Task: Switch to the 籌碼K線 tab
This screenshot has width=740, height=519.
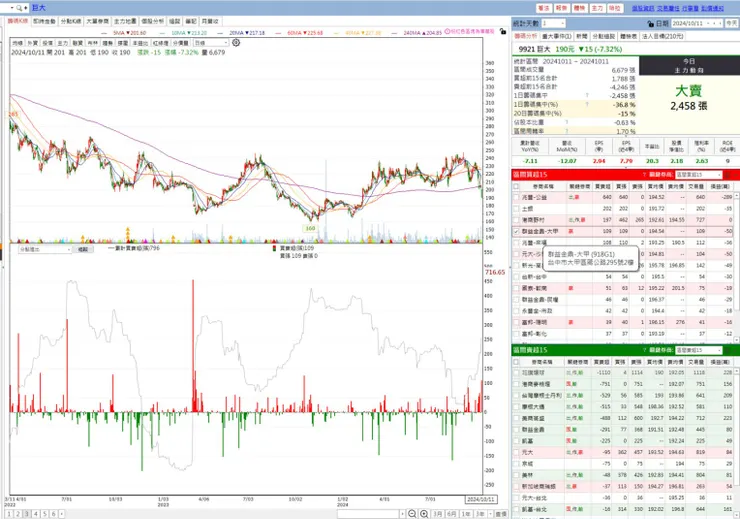Action: 17,21
